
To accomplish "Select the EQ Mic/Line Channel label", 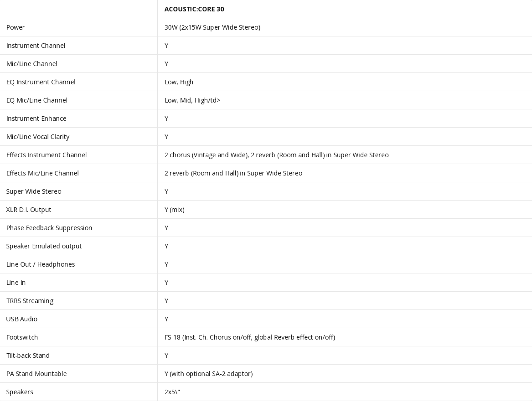I will (x=36, y=100).
